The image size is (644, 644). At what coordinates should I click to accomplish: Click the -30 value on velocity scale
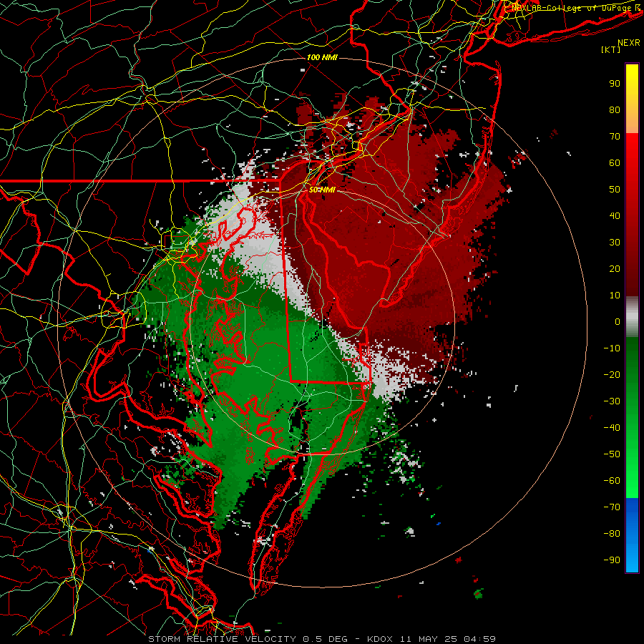point(612,401)
